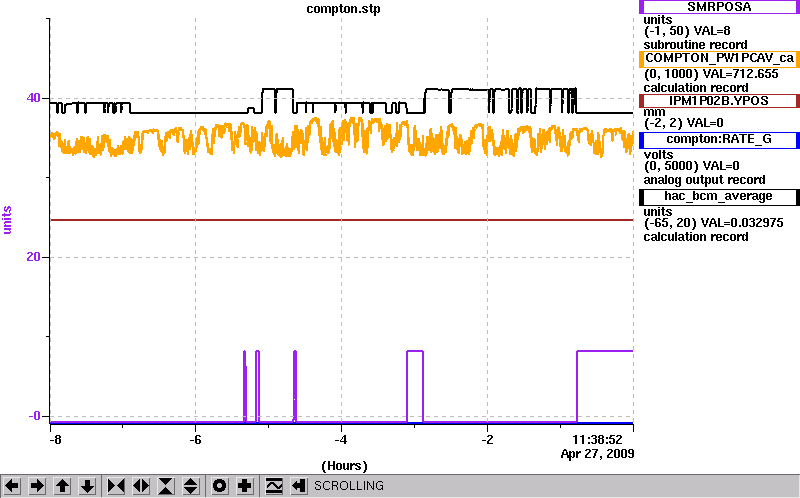Select the hac_bcm_average legend box

pyautogui.click(x=719, y=196)
